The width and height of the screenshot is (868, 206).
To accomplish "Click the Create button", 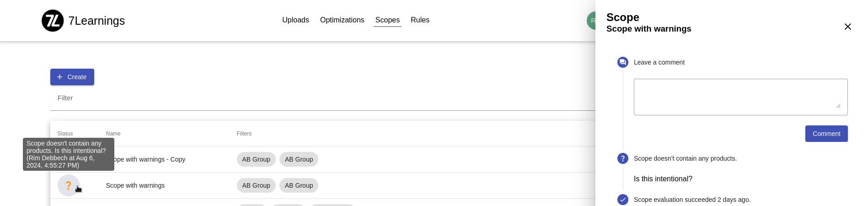I will click(x=72, y=77).
